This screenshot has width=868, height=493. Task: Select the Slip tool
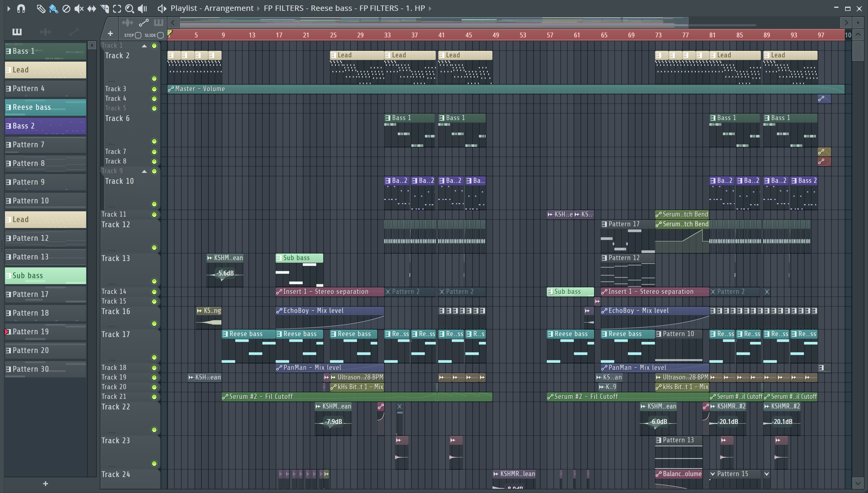91,8
